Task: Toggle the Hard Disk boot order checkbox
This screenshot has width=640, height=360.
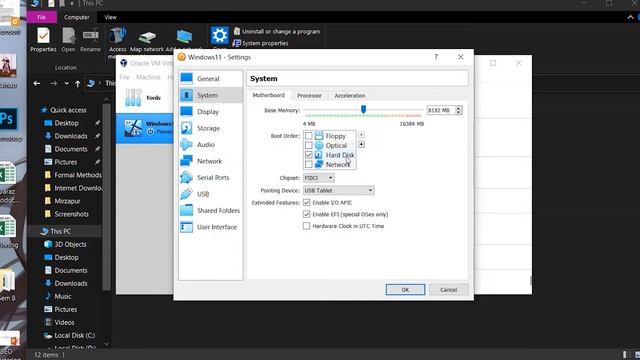Action: 309,155
